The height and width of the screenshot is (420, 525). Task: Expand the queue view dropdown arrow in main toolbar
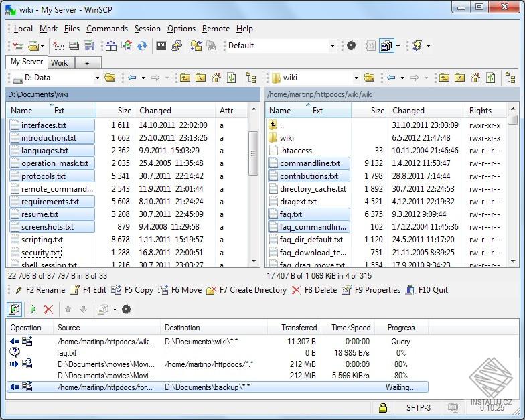[x=398, y=46]
